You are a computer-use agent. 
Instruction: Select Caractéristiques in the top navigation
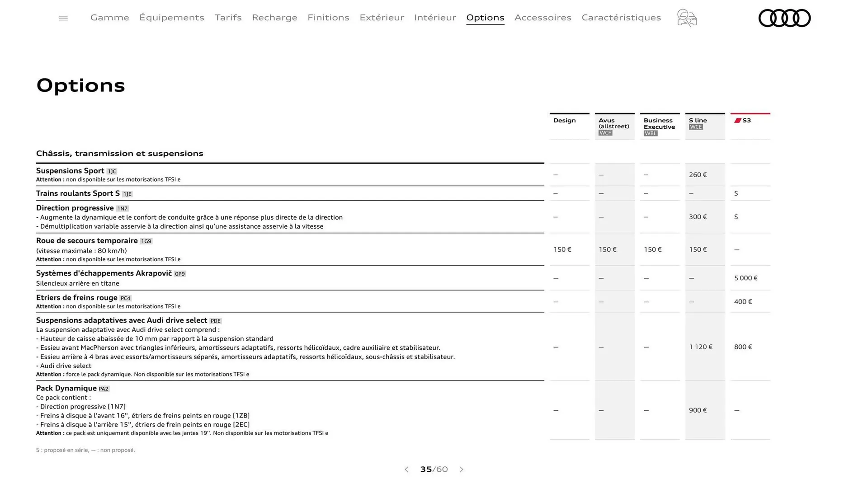(621, 18)
